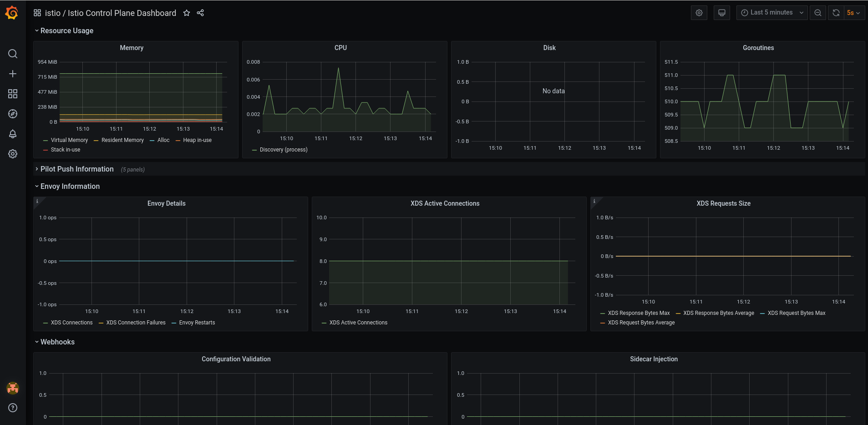Open the Last 5 minutes time picker
Screen dimensions: 868x425
pos(772,13)
